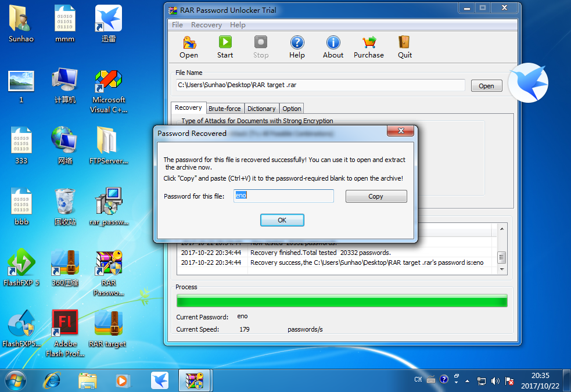Click the CH language indicator in tray
This screenshot has width=571, height=392.
coord(418,380)
